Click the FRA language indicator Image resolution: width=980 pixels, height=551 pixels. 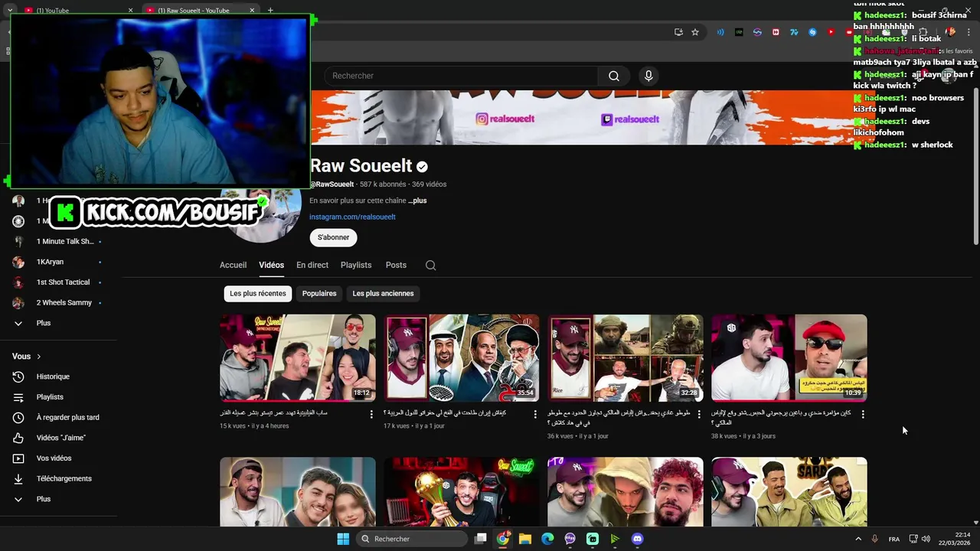[893, 539]
